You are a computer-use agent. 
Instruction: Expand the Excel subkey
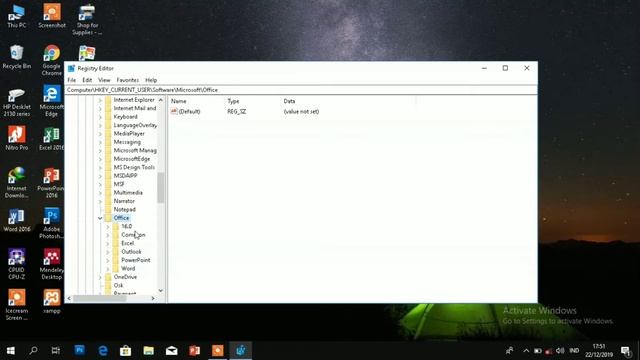point(108,243)
